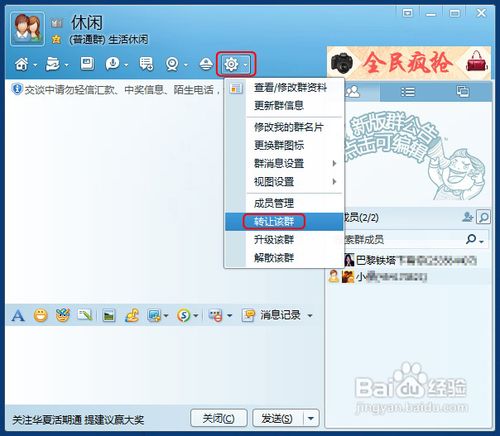Click the badge icon beside 休闲
This screenshot has width=500, height=436.
click(x=56, y=23)
